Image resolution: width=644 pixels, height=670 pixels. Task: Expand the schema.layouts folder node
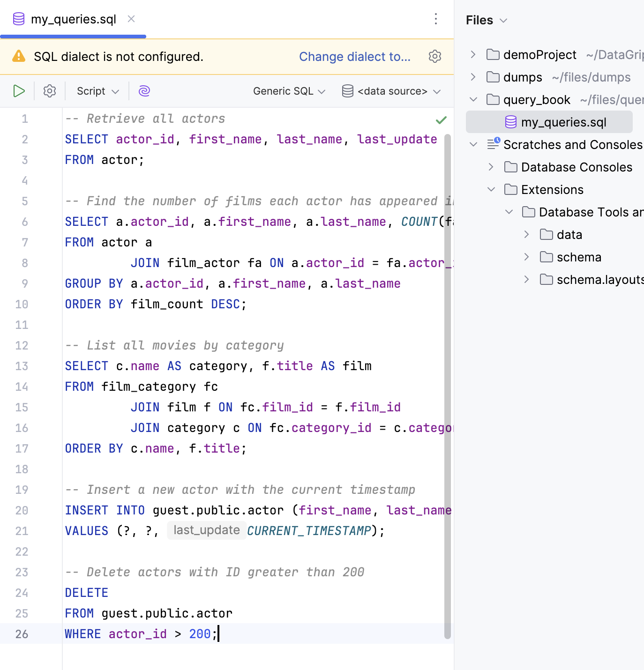click(527, 279)
